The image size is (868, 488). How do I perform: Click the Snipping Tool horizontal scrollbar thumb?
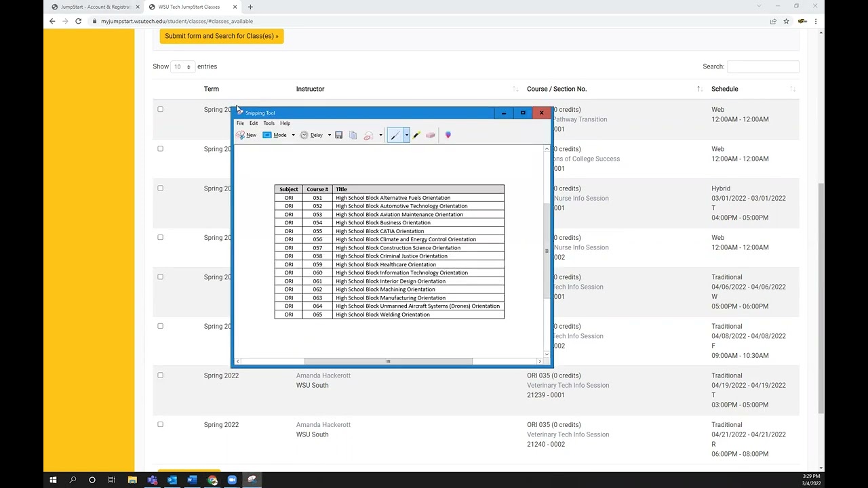coord(388,361)
